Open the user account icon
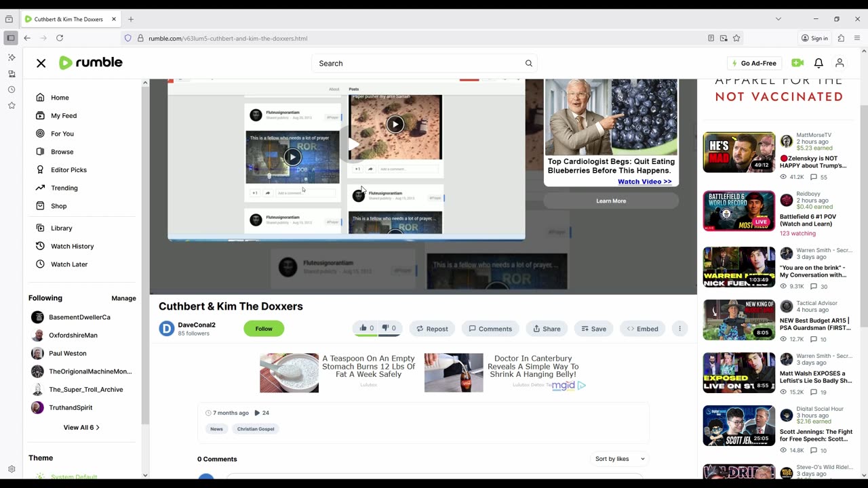Screen dimensions: 868x488 pos(840,63)
